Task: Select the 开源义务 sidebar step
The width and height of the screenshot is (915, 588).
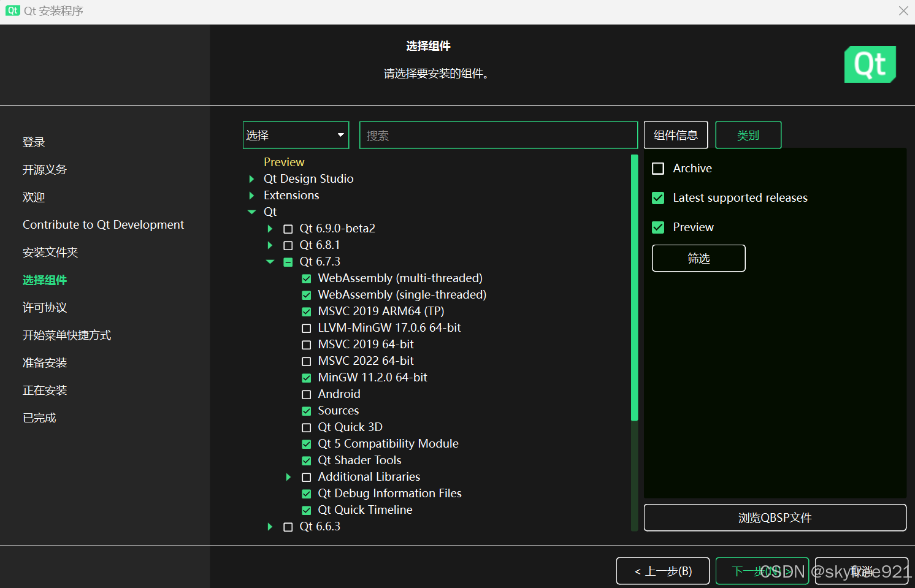Action: 45,170
